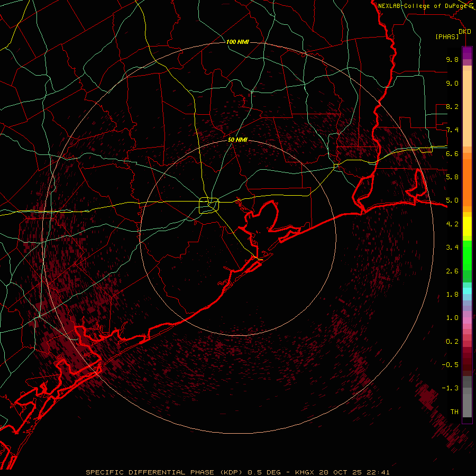Click the 5.8 scale value
476x476 pixels.
(452, 177)
